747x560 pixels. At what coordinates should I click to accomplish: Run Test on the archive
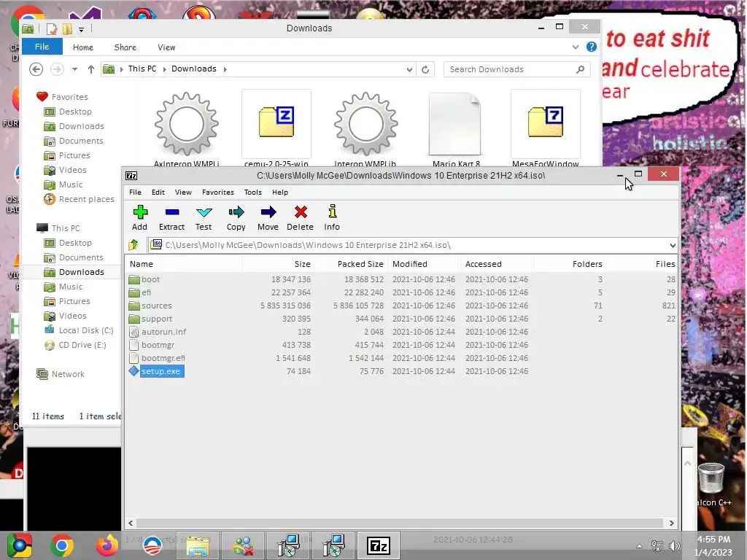pyautogui.click(x=204, y=218)
